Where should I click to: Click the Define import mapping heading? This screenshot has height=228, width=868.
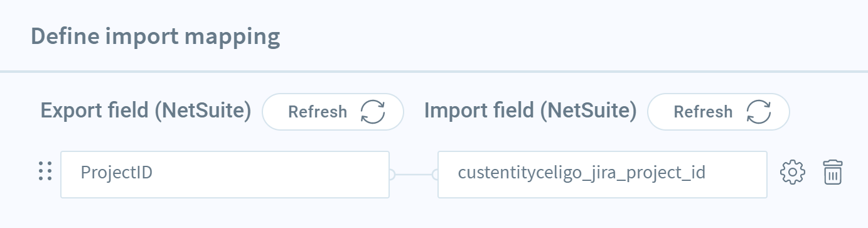coord(155,36)
